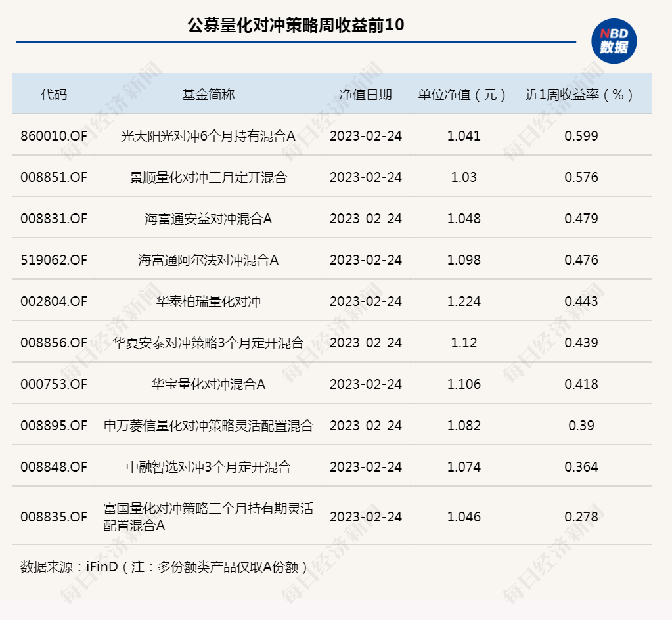Click net value 1.224

click(464, 301)
